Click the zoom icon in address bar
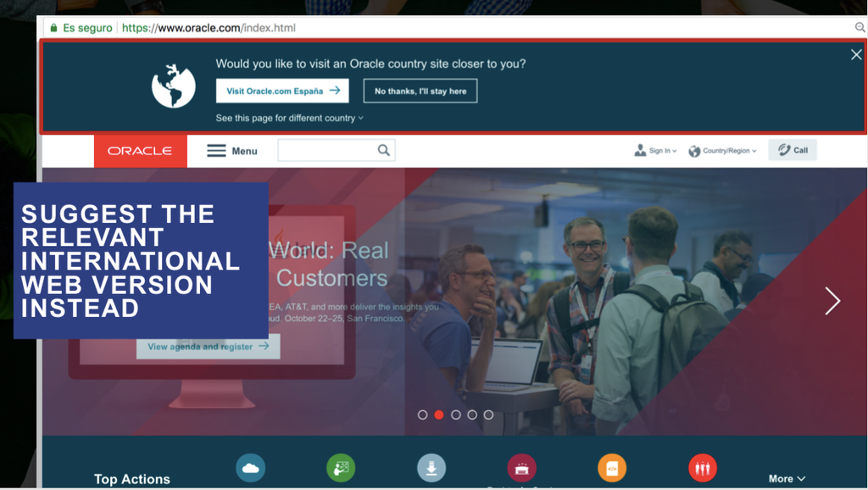 860,27
